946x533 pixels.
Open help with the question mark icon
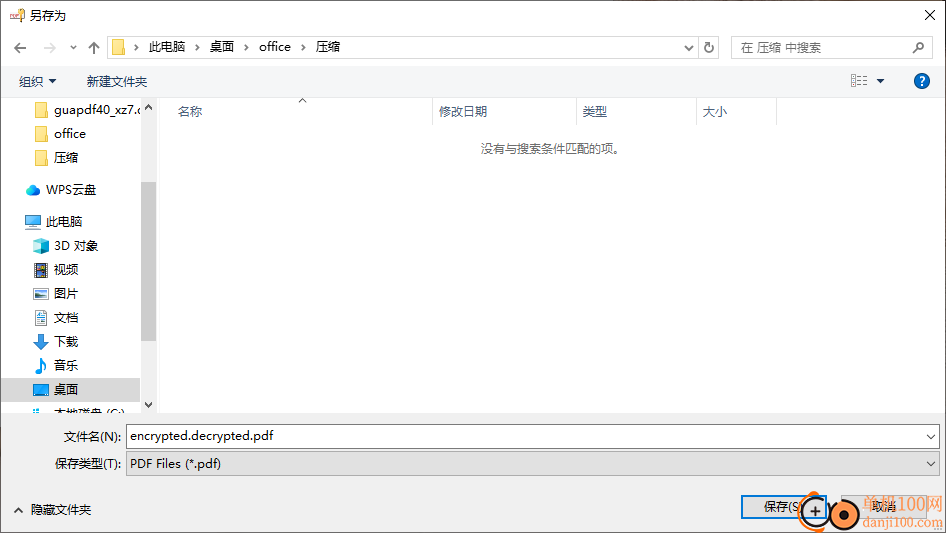[x=921, y=81]
